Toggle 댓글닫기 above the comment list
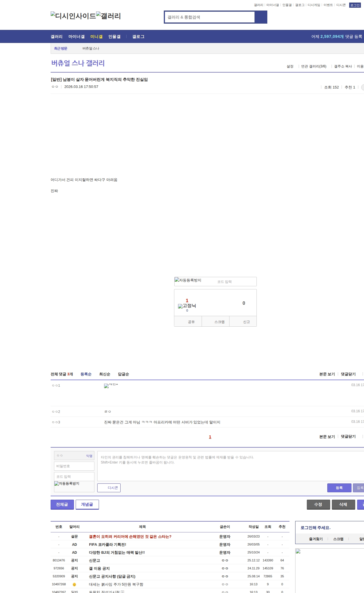The width and height of the screenshot is (364, 593). point(348,374)
